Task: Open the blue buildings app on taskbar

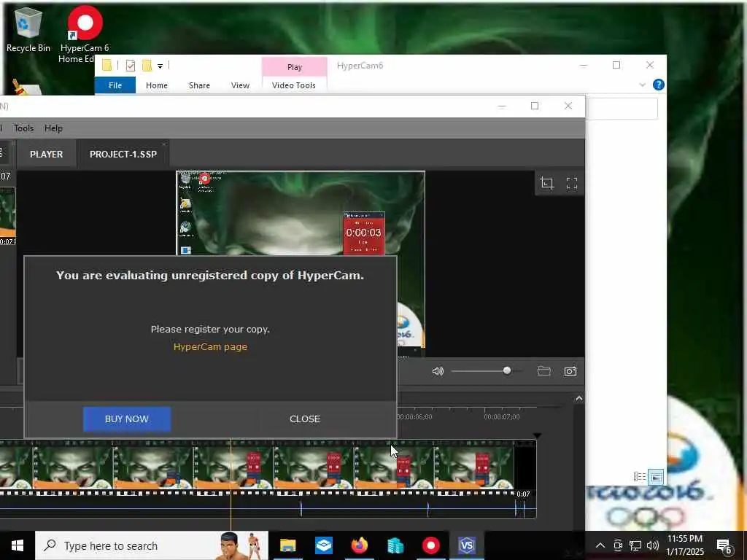Action: (x=395, y=545)
